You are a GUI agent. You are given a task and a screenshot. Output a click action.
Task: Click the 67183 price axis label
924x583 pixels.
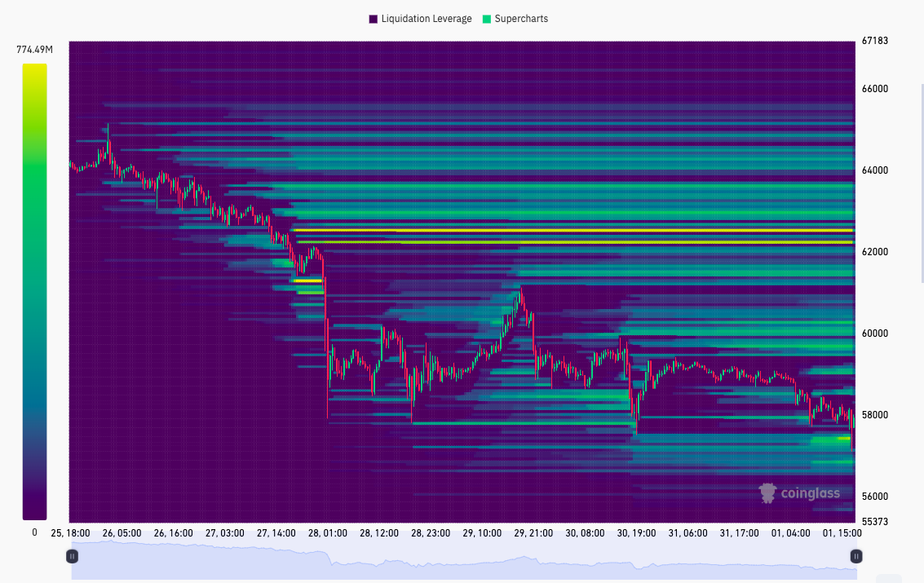[874, 41]
